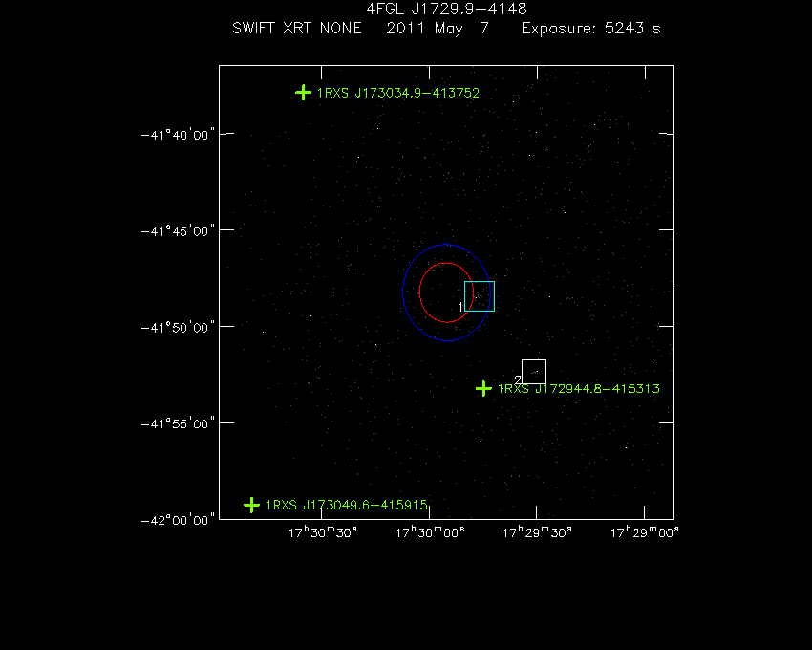This screenshot has width=812, height=650.
Task: Click the right ascension label 17h29m00s
Action: point(644,532)
